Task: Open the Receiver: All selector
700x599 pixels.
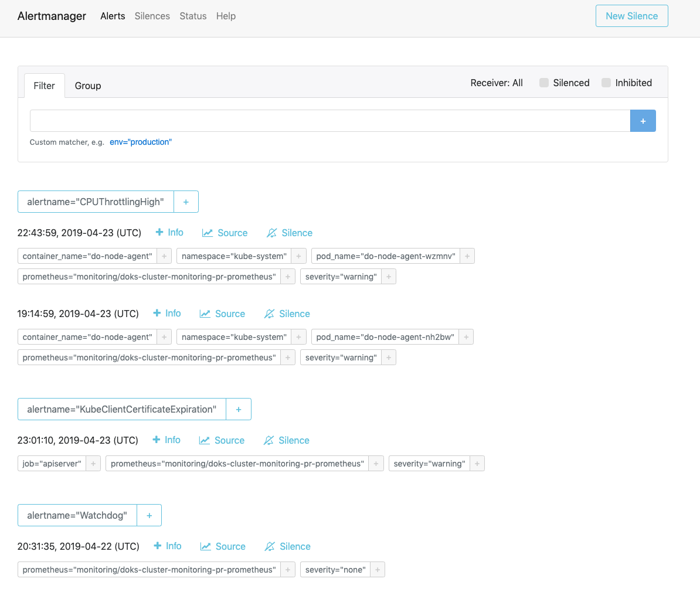Action: pyautogui.click(x=497, y=83)
